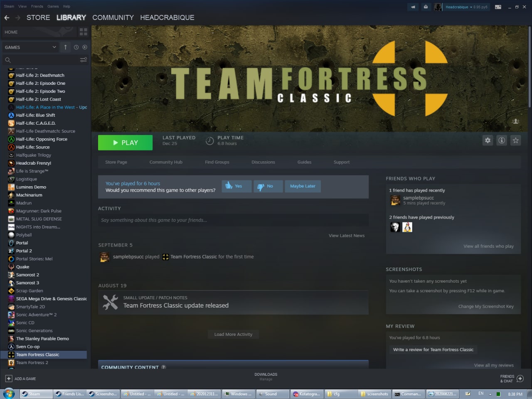Viewport: 532px width, 399px height.
Task: Click the library search field
Action: (42, 60)
